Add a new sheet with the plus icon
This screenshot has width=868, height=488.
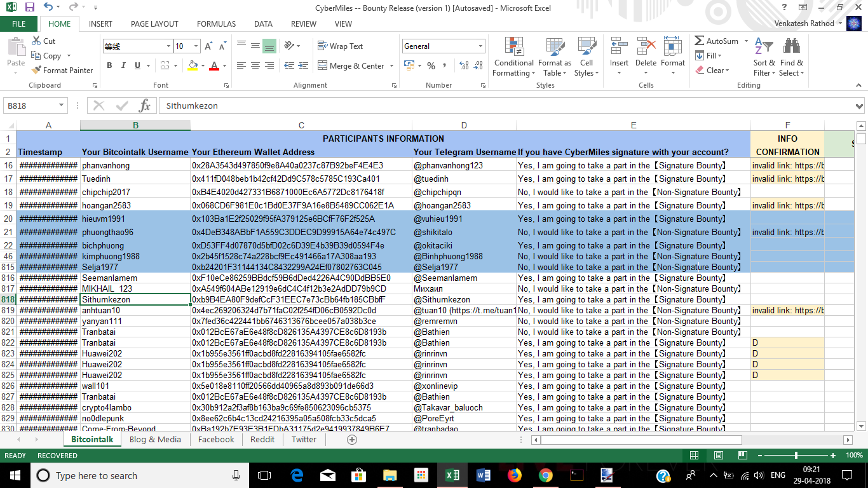(x=352, y=440)
